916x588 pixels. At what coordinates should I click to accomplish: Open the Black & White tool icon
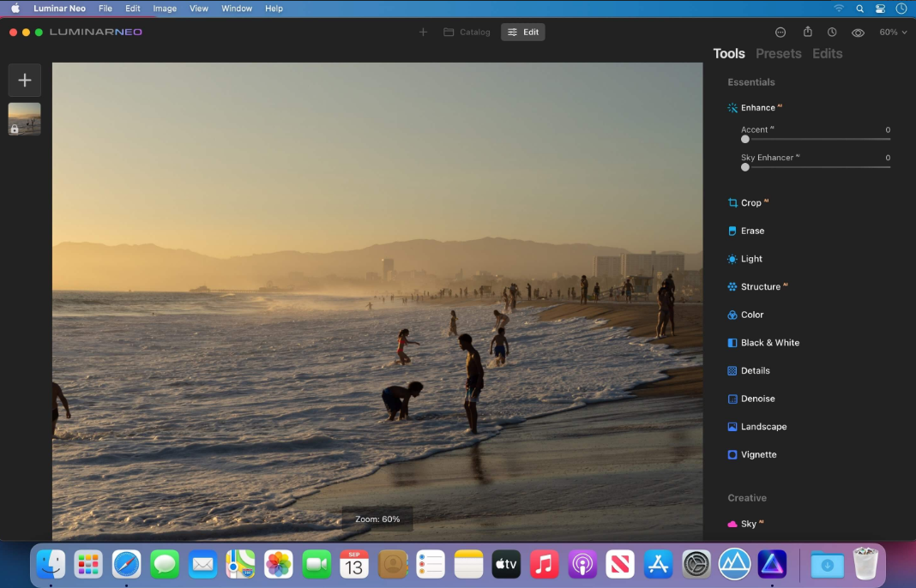tap(732, 344)
